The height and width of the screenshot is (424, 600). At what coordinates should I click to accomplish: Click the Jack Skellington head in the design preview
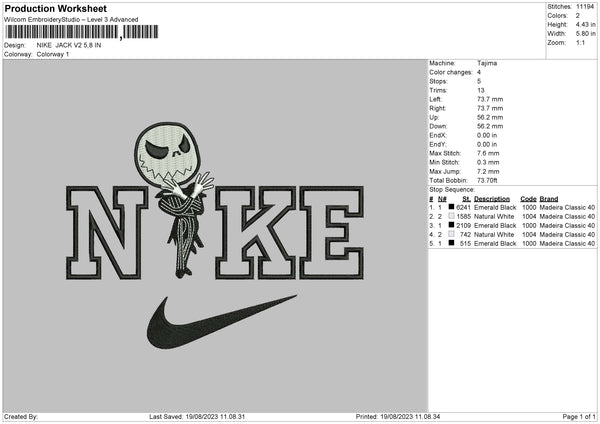pyautogui.click(x=168, y=153)
